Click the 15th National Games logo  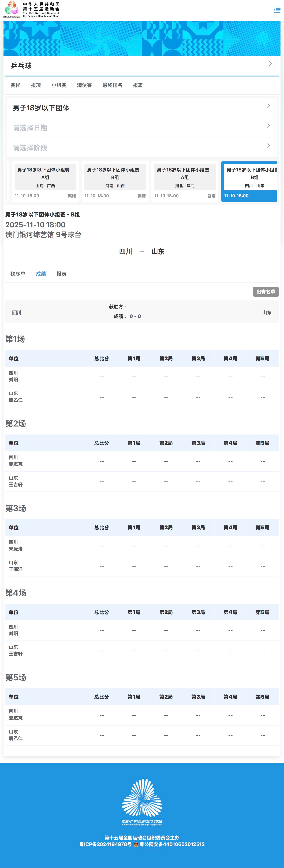(31, 9)
